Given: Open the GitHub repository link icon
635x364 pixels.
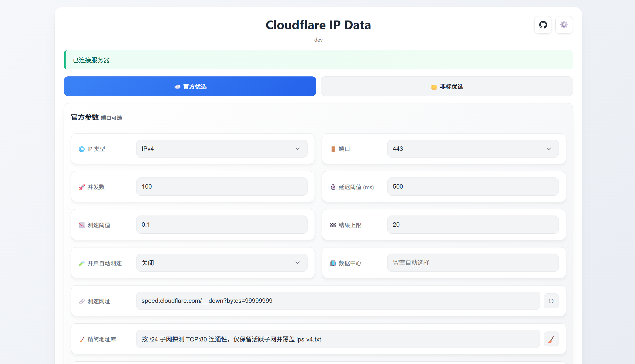Looking at the screenshot, I should (543, 25).
